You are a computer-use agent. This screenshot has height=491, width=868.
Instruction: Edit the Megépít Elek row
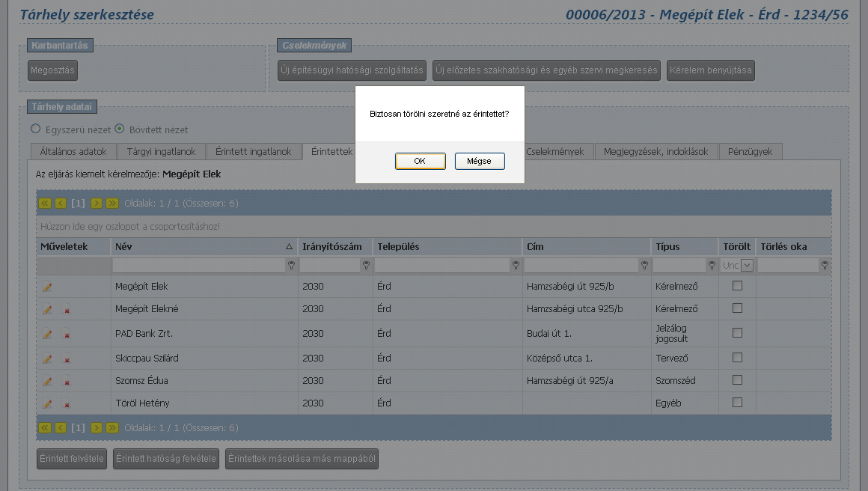pyautogui.click(x=48, y=287)
